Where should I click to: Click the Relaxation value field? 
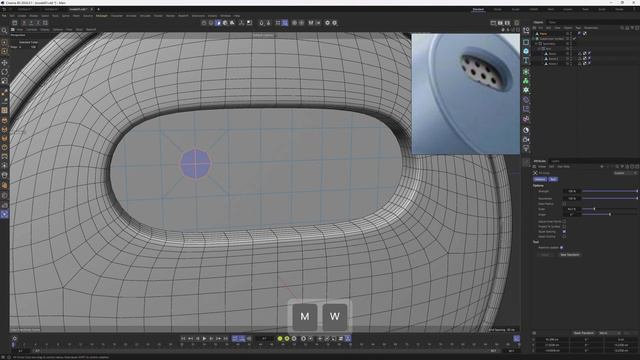tap(571, 198)
